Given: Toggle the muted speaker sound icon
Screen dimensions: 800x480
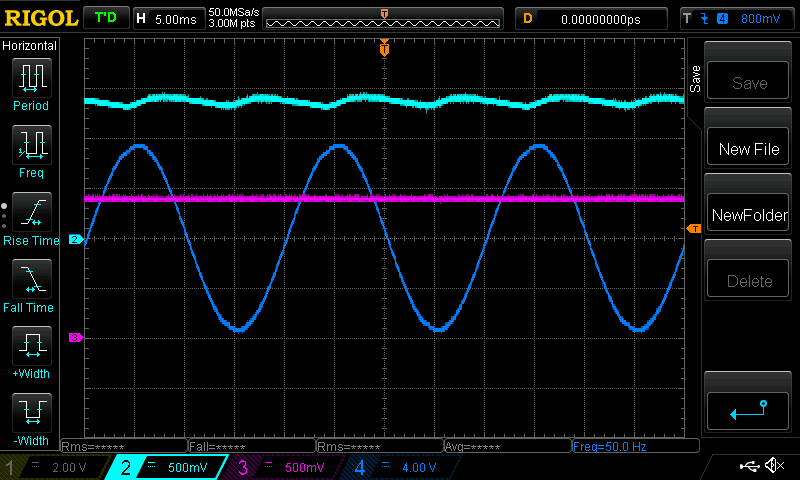Looking at the screenshot, I should click(774, 466).
